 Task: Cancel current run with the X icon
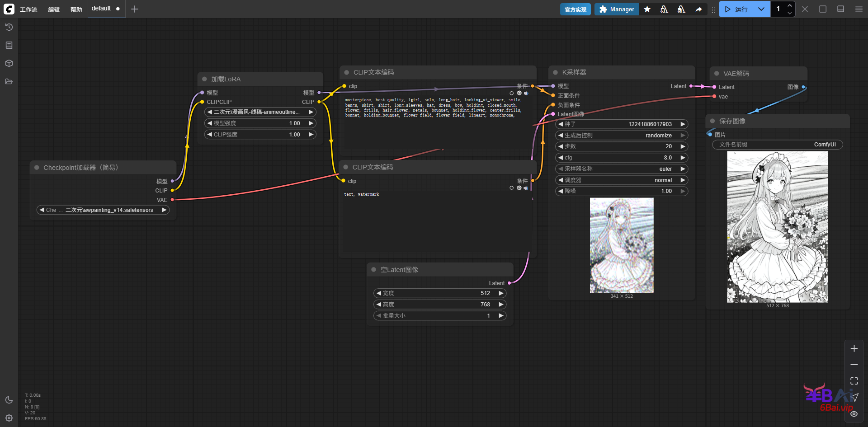point(805,9)
